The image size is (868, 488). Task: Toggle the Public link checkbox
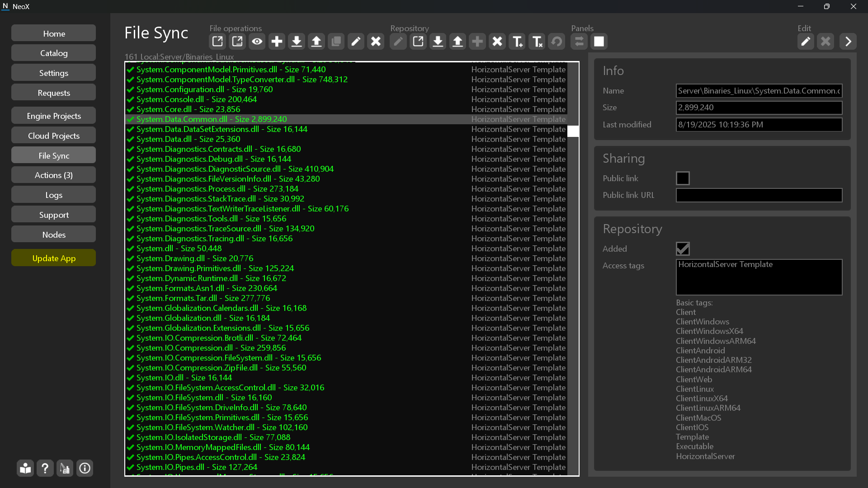click(x=683, y=178)
